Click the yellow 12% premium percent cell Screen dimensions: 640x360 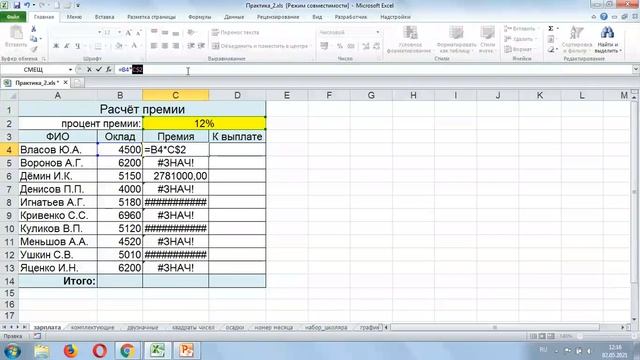204,123
